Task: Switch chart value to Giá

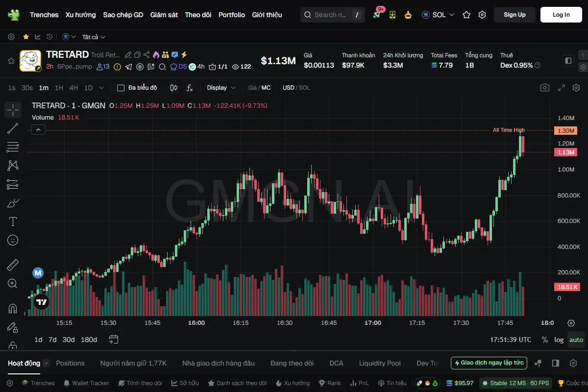Action: tap(252, 88)
